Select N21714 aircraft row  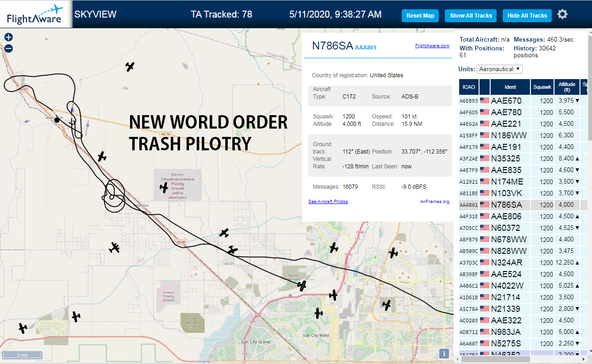point(523,297)
